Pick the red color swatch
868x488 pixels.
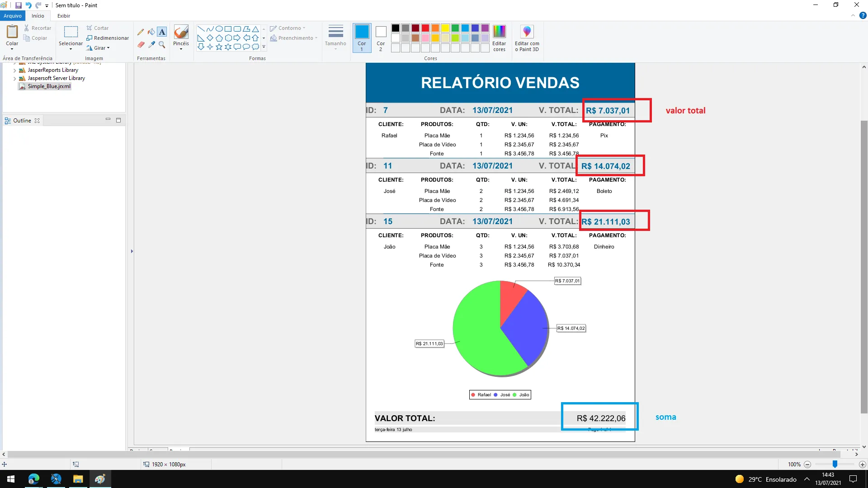pos(425,28)
